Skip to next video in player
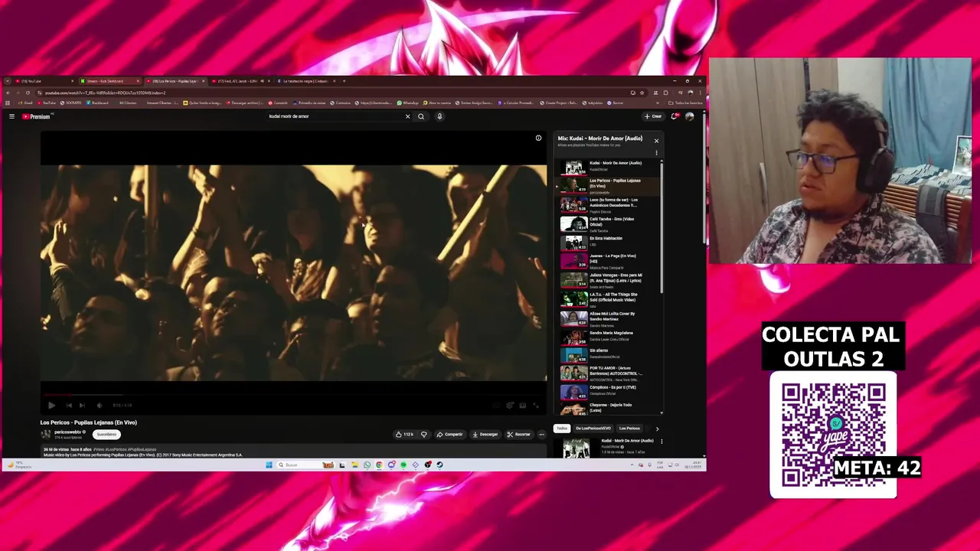Image resolution: width=980 pixels, height=551 pixels. (82, 406)
